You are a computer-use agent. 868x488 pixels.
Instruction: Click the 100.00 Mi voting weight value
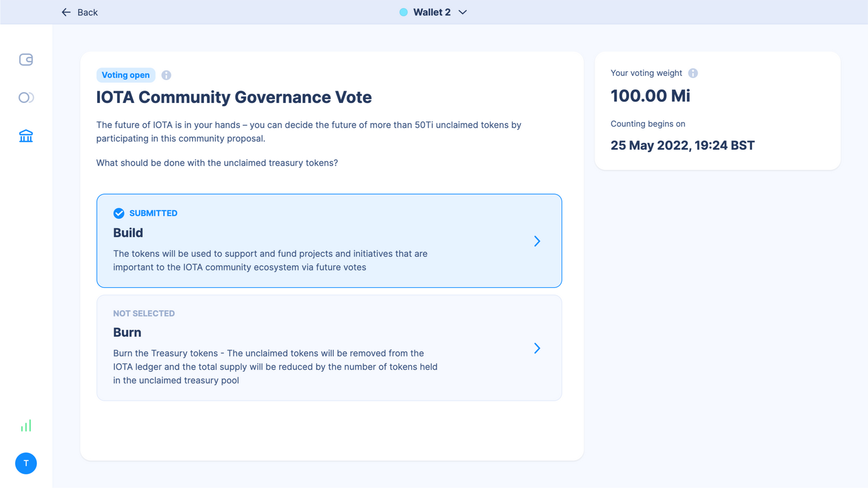pos(650,96)
